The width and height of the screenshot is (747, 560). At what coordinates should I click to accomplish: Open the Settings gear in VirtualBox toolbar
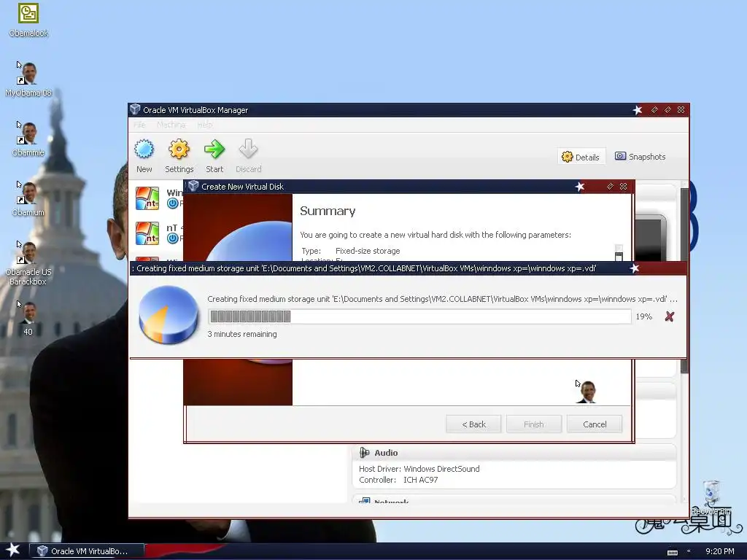[x=179, y=155]
